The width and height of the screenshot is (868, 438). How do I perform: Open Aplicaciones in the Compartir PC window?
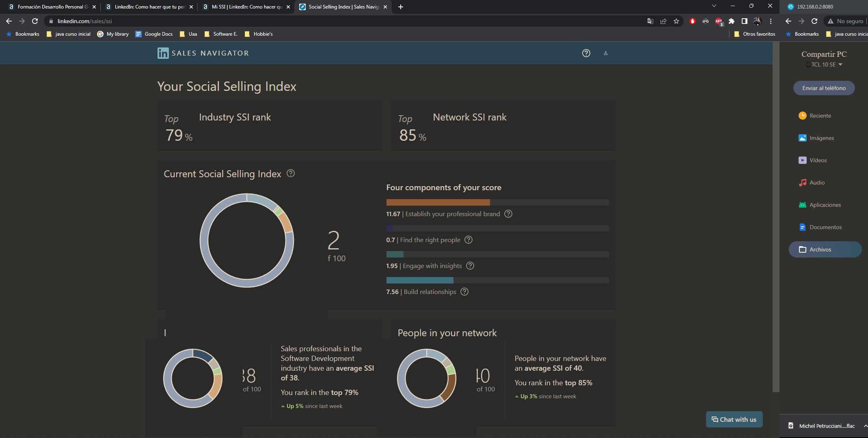pyautogui.click(x=820, y=205)
